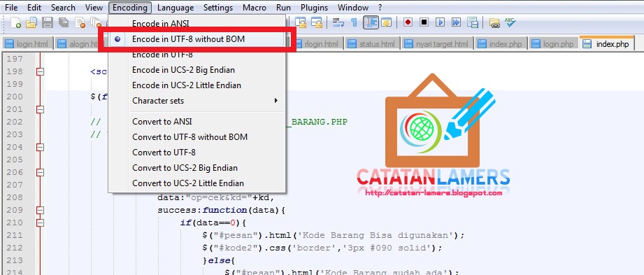Select Convert to UCS-2 Big Endian
This screenshot has width=644, height=275.
click(x=196, y=168)
